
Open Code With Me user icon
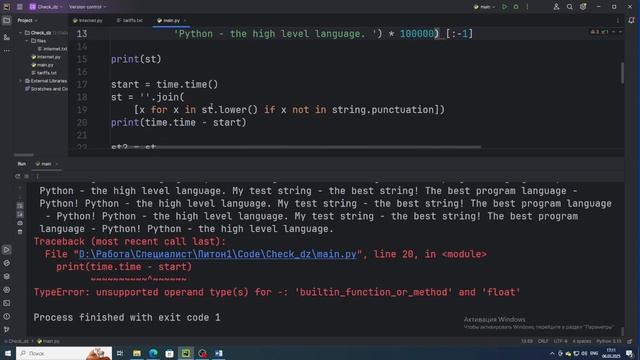(556, 7)
